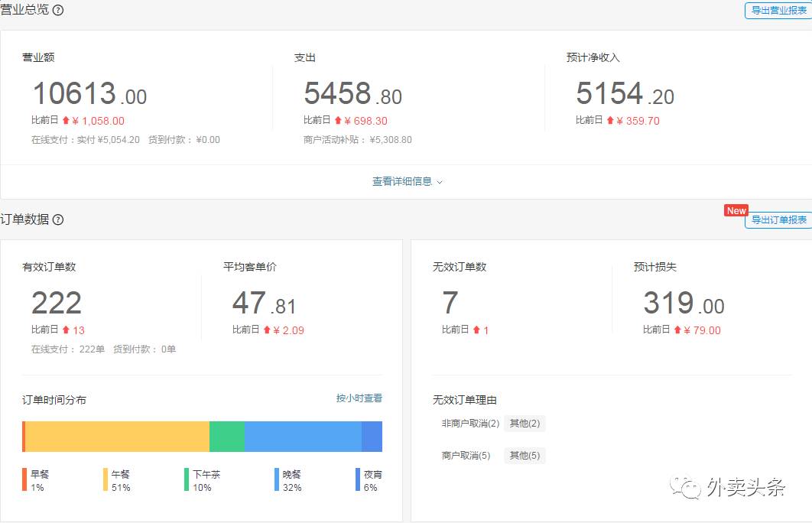Open 导出订单报表 order report
Viewport: 812px width, 523px height.
click(x=778, y=219)
